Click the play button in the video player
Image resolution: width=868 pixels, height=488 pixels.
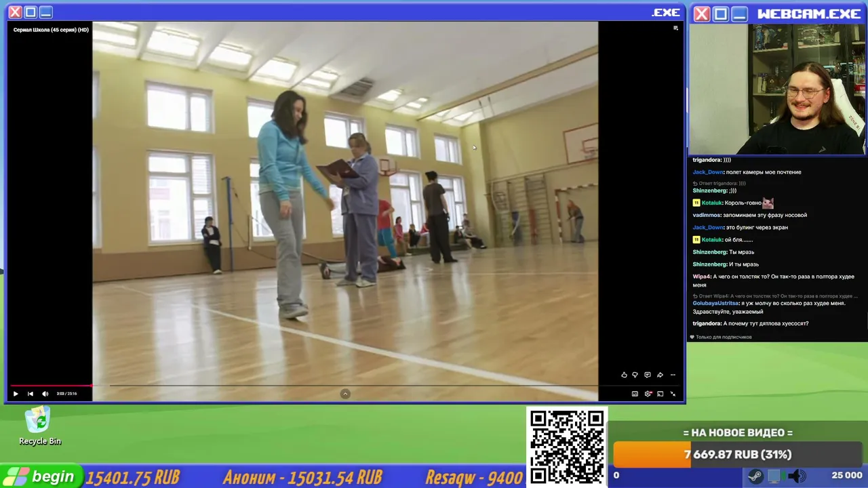16,394
